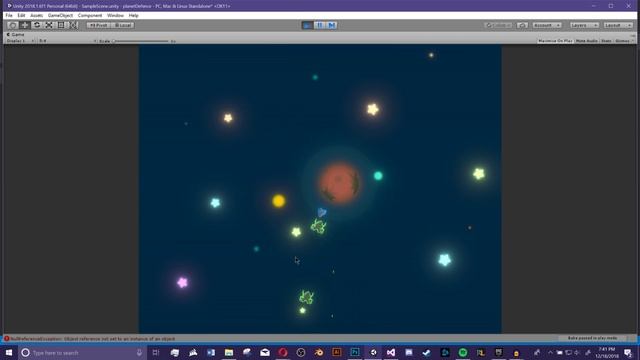Toggle the Pivot/Center handle position

[98, 25]
